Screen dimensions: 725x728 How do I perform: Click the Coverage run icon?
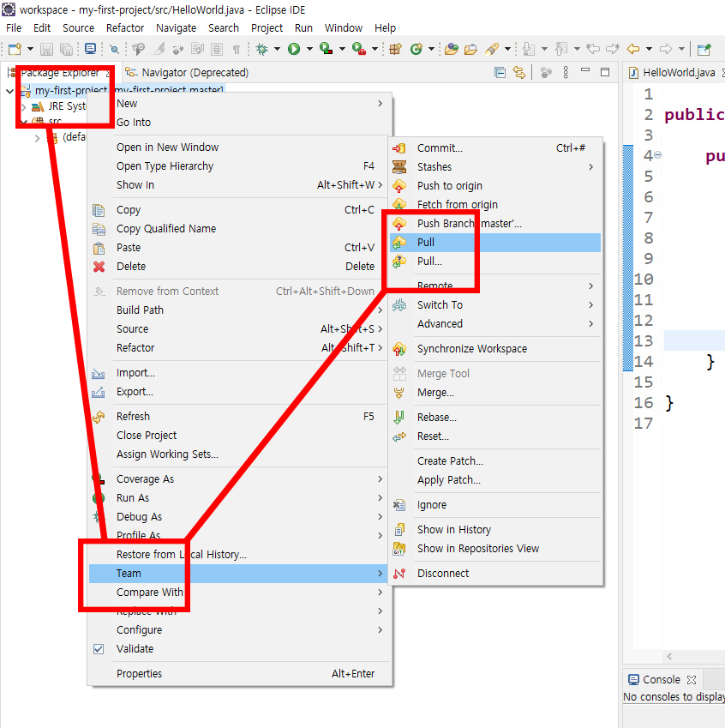click(327, 49)
